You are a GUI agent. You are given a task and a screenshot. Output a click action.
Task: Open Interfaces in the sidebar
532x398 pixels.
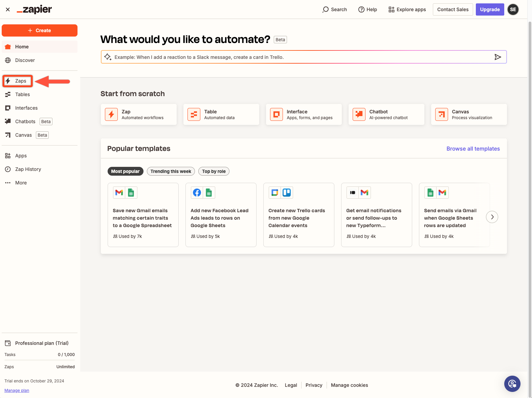40,108
